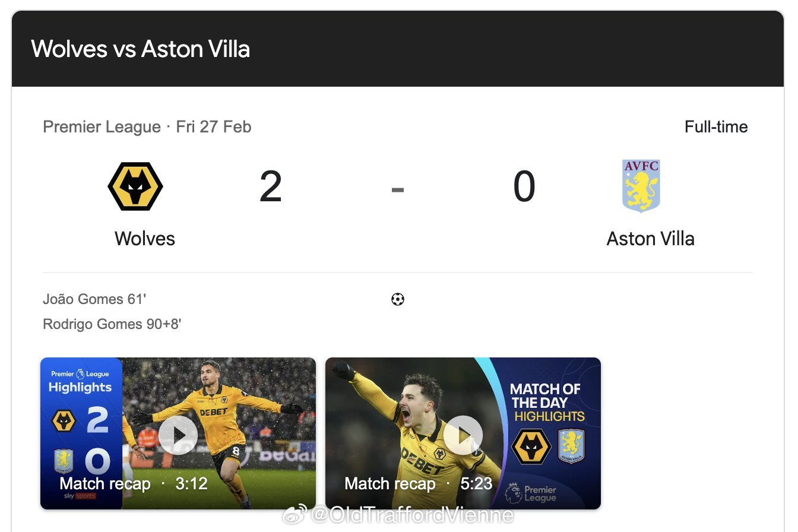This screenshot has height=532, width=798.
Task: Click the Sky Sports logo on first thumbnail
Action: (x=80, y=496)
